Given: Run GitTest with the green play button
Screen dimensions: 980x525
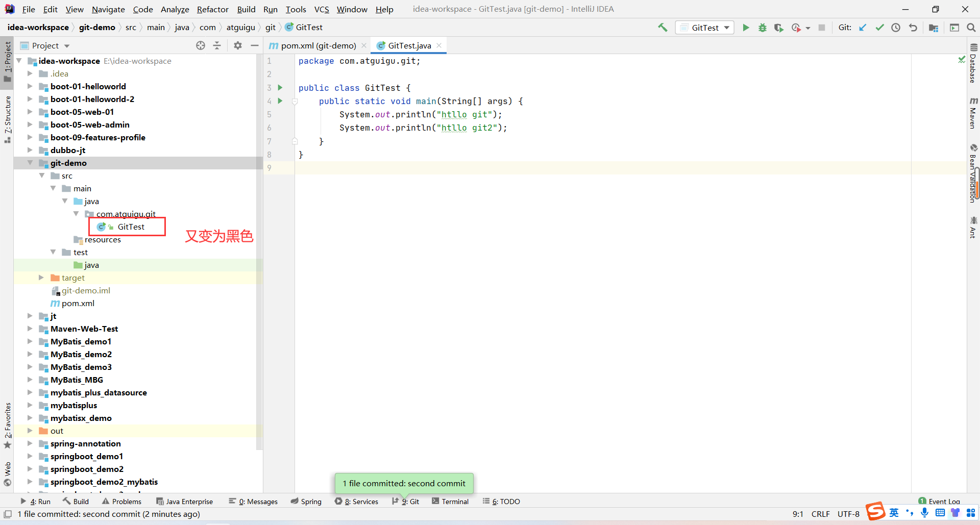Looking at the screenshot, I should click(746, 28).
